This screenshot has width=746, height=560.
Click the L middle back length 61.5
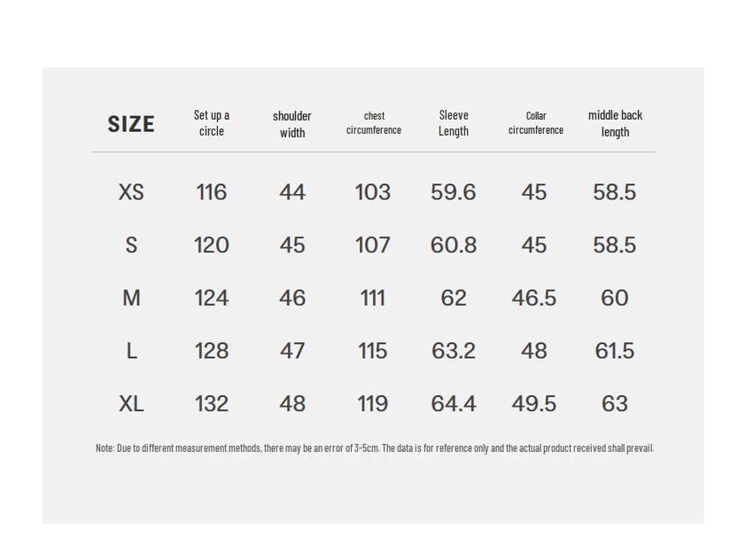tap(614, 351)
